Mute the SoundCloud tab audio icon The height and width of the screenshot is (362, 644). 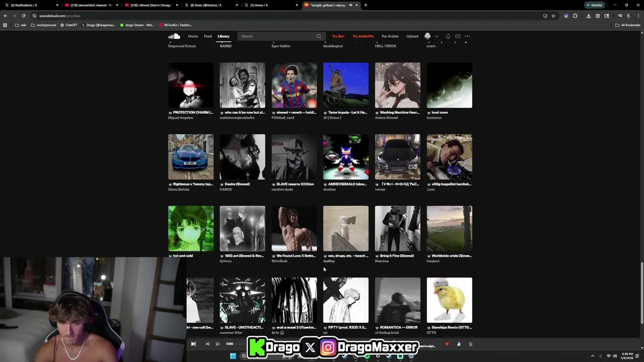351,5
